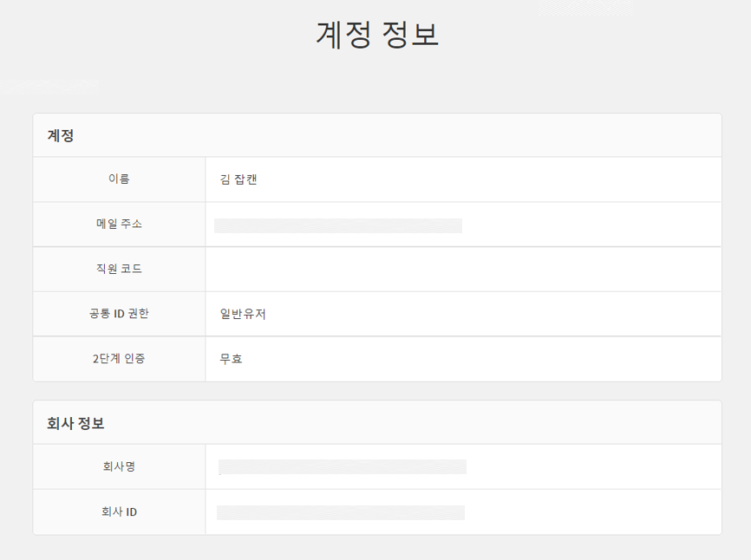This screenshot has width=751, height=560.
Task: Click the blurred bar above the 계정 card
Action: point(49,86)
